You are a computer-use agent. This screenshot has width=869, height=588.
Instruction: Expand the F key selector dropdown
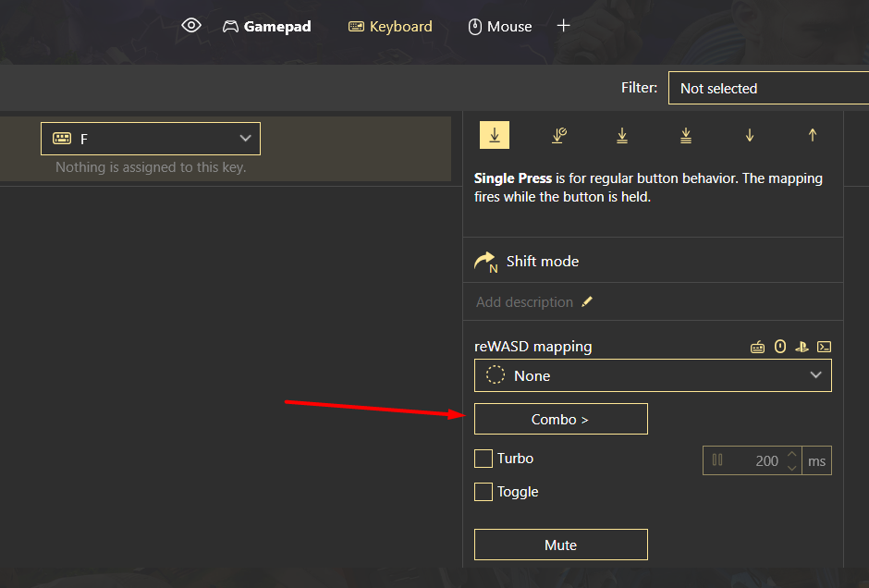click(151, 139)
